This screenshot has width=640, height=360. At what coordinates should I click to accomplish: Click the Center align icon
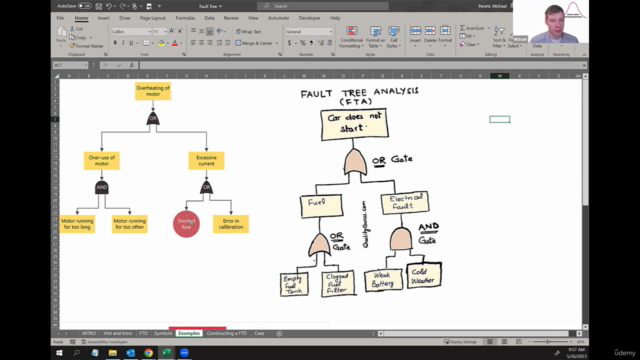click(202, 43)
